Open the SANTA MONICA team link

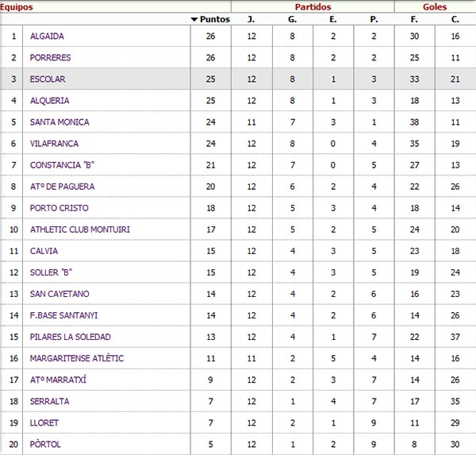tap(59, 121)
